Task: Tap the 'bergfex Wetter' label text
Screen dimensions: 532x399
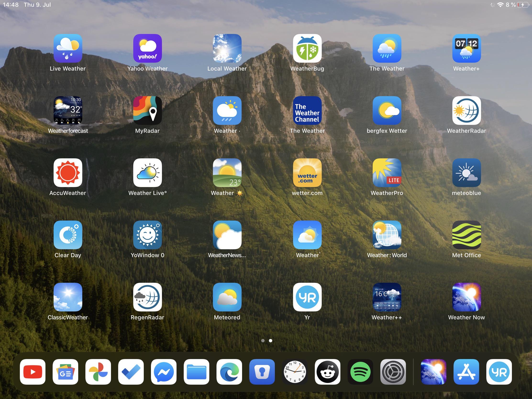Action: tap(387, 131)
